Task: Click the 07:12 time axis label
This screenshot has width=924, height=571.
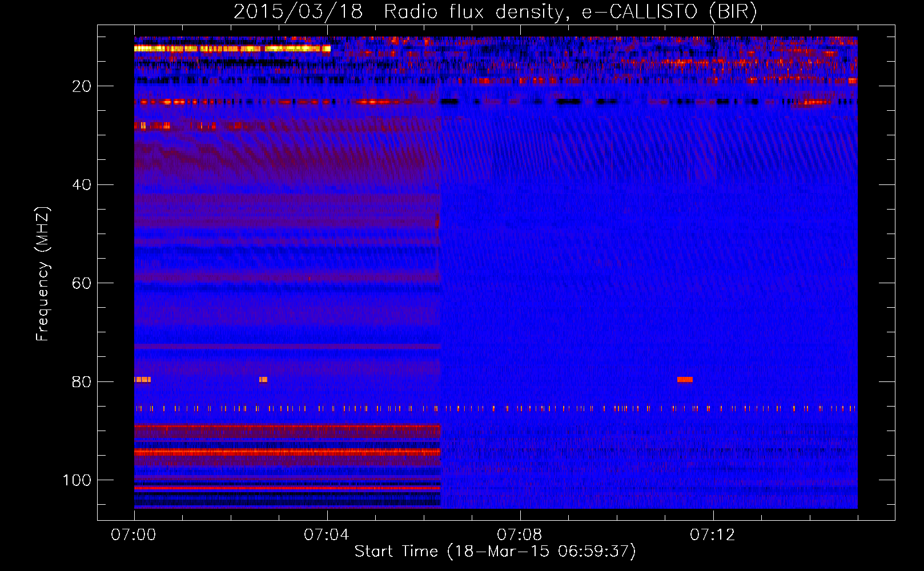Action: pyautogui.click(x=713, y=535)
